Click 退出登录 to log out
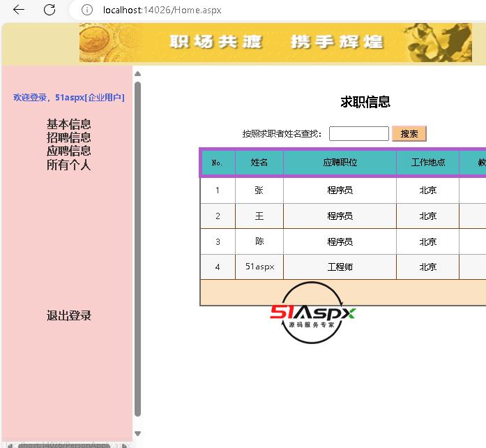The height and width of the screenshot is (448, 486). [69, 315]
